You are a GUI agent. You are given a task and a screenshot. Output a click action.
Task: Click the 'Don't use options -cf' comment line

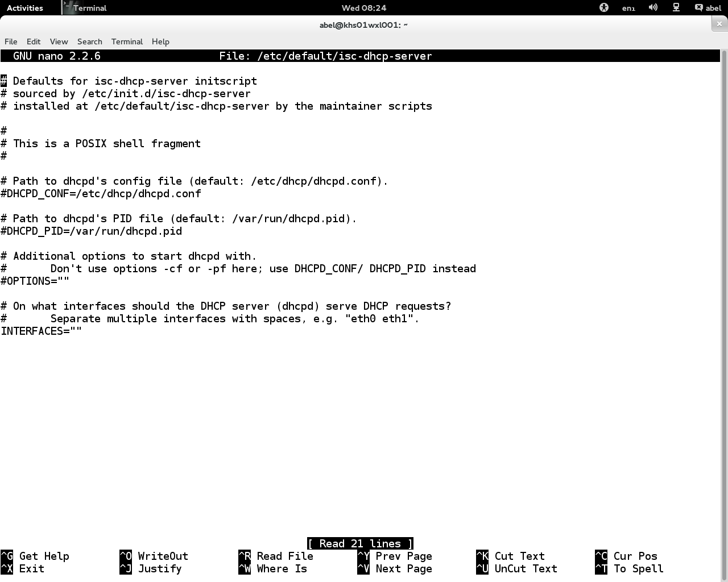pyautogui.click(x=238, y=269)
